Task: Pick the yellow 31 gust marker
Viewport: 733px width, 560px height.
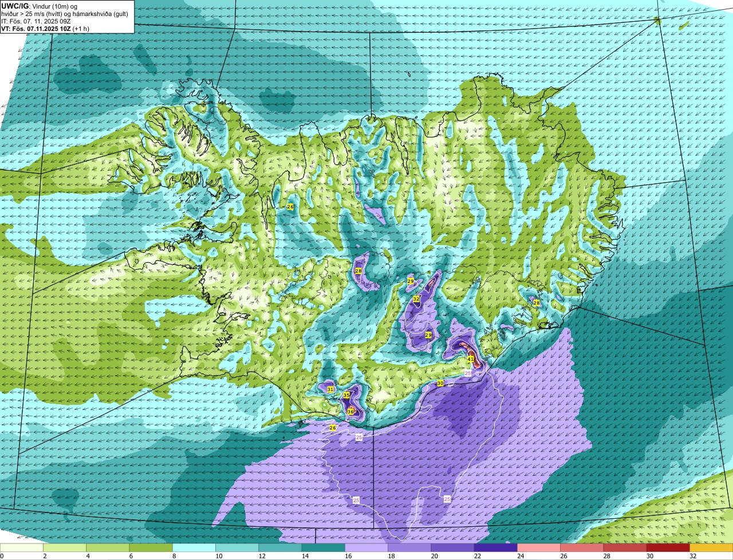Action: tap(330, 389)
